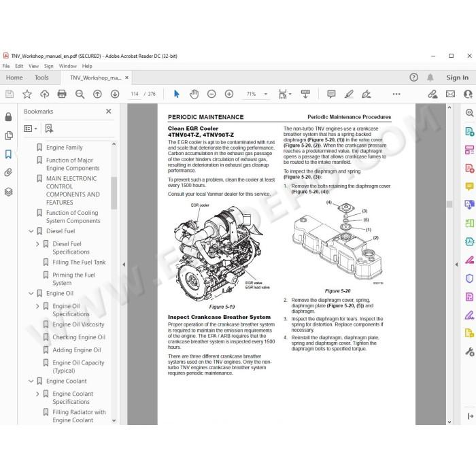Screen dimensions: 476x476
Task: Jump to Engine Oil Viscosity bookmark
Action: tap(78, 324)
